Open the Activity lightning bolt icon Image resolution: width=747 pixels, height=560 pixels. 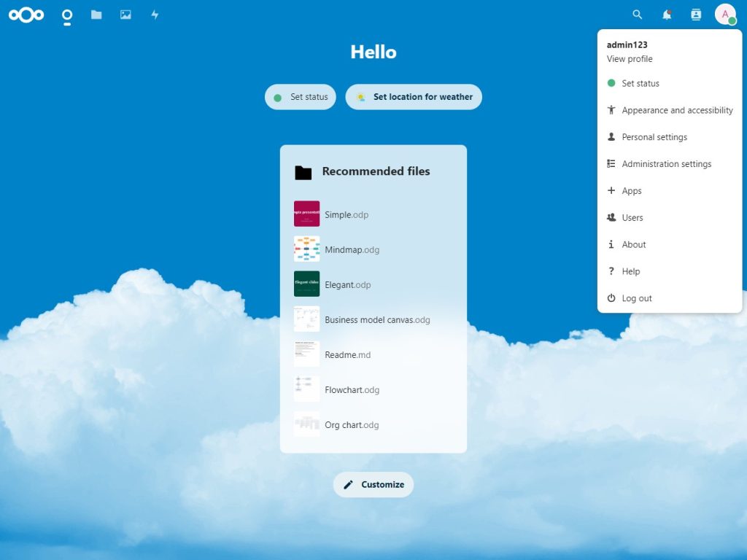pos(155,15)
